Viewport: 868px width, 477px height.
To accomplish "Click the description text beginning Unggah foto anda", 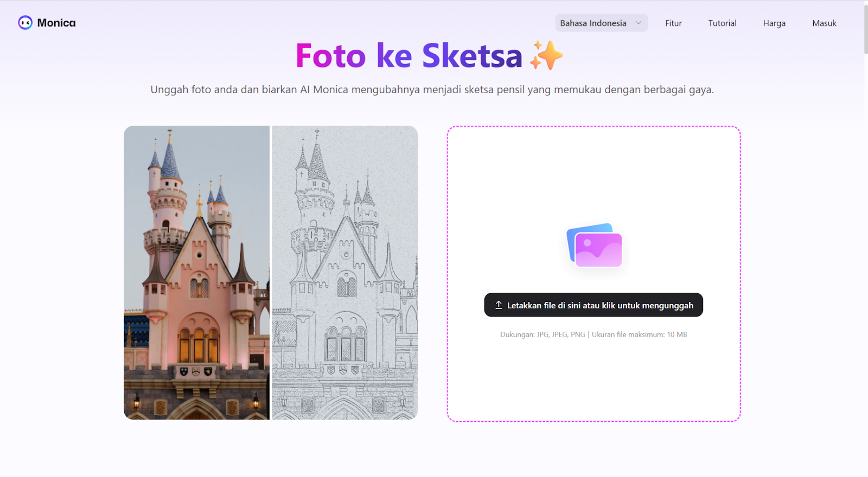I will 432,89.
